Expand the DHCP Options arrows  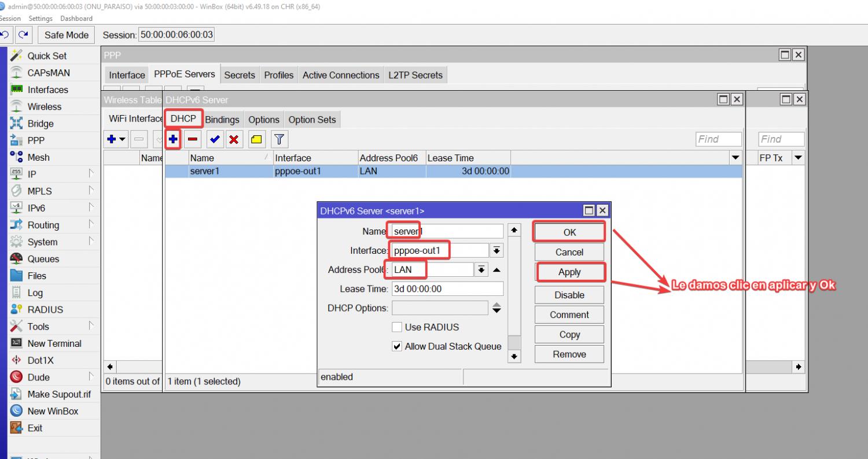point(496,308)
